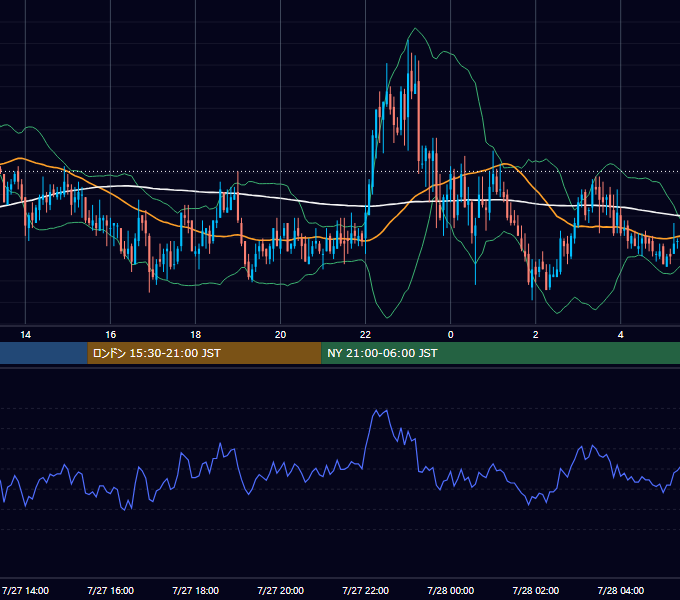Click the 7/27 22:00 timestamp label

(x=366, y=590)
